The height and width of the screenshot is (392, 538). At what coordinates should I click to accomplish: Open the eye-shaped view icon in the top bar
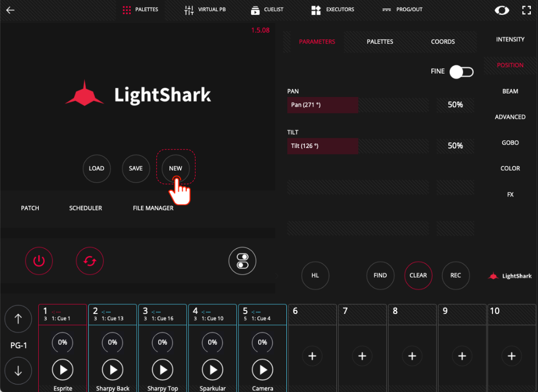(502, 10)
